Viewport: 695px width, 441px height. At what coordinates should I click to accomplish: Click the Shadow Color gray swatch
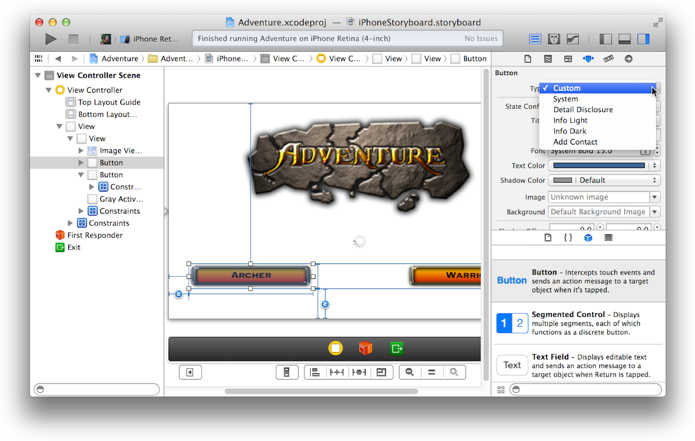tap(563, 180)
